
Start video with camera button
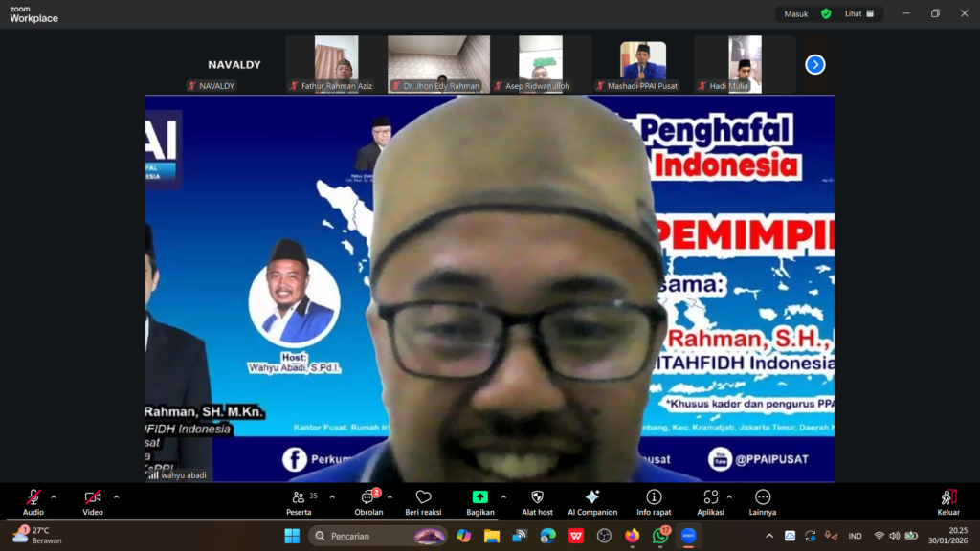(93, 502)
